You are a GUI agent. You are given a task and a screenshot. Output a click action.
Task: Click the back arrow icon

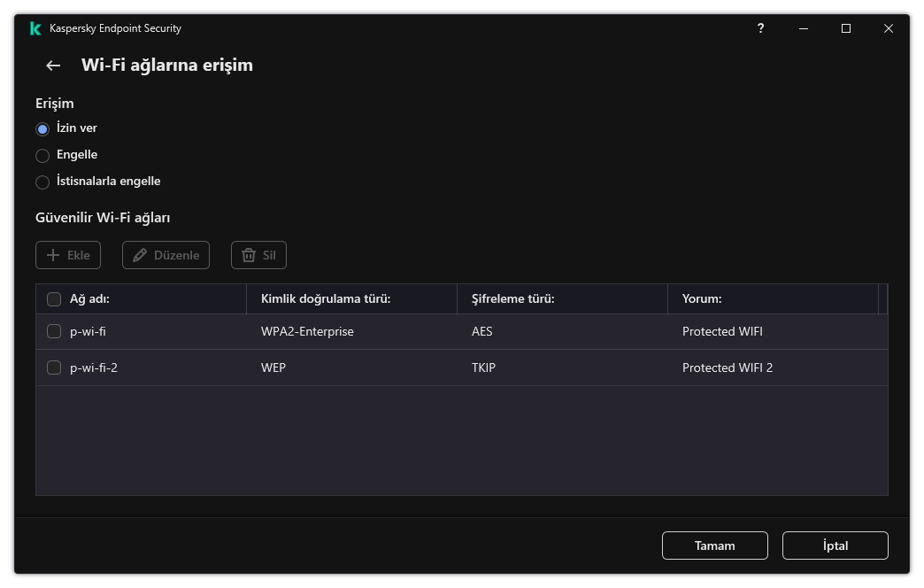point(53,66)
